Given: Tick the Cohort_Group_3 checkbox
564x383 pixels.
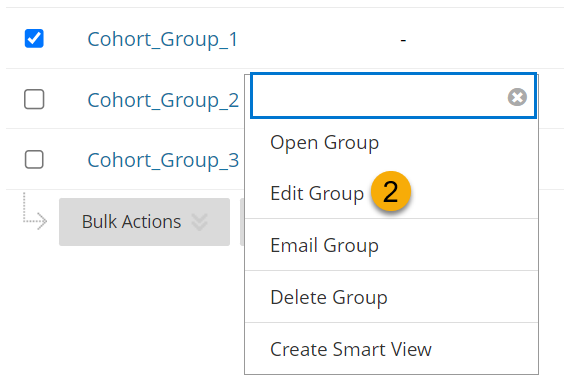Looking at the screenshot, I should (34, 159).
